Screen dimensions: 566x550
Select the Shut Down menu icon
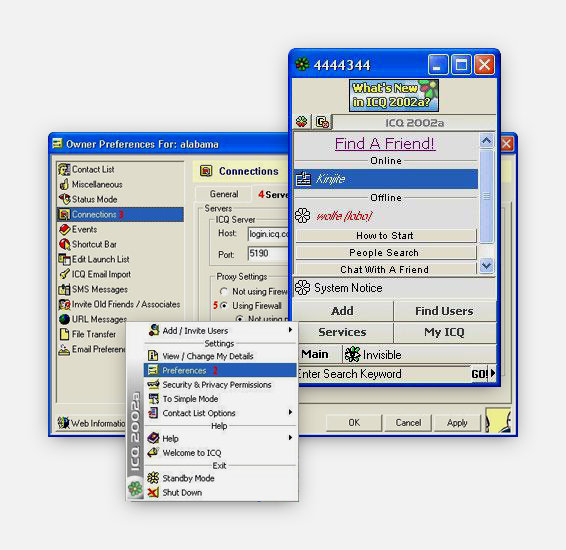(153, 492)
